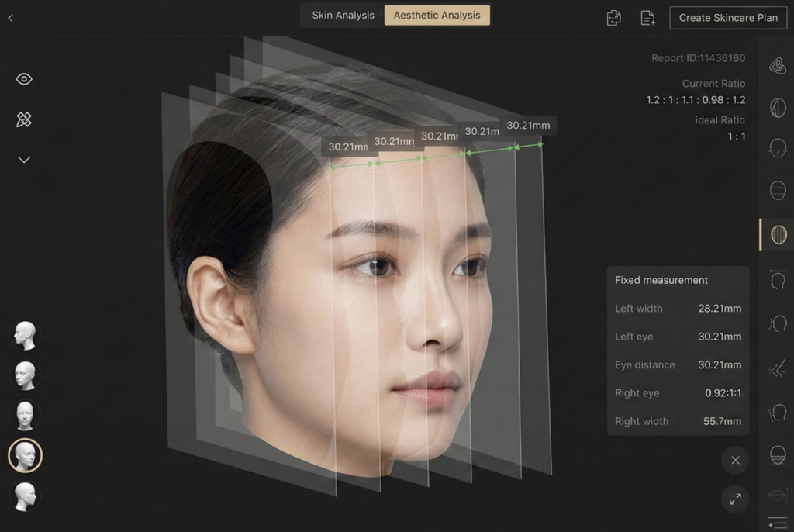Select the left profile head view
Image resolution: width=794 pixels, height=532 pixels.
point(25,335)
